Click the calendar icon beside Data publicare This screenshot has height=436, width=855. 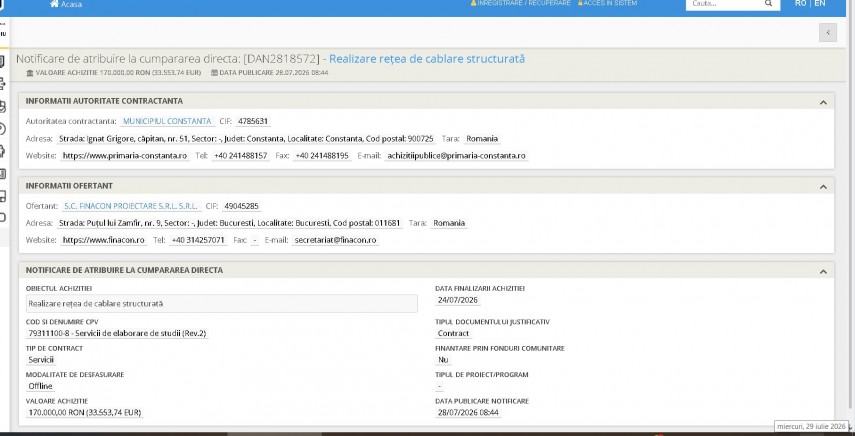(214, 72)
